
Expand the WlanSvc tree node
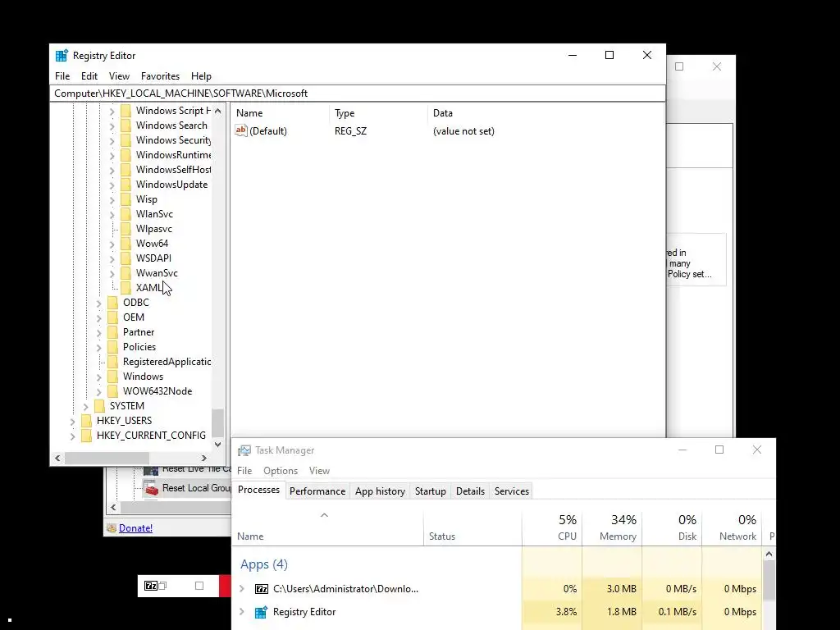point(112,214)
